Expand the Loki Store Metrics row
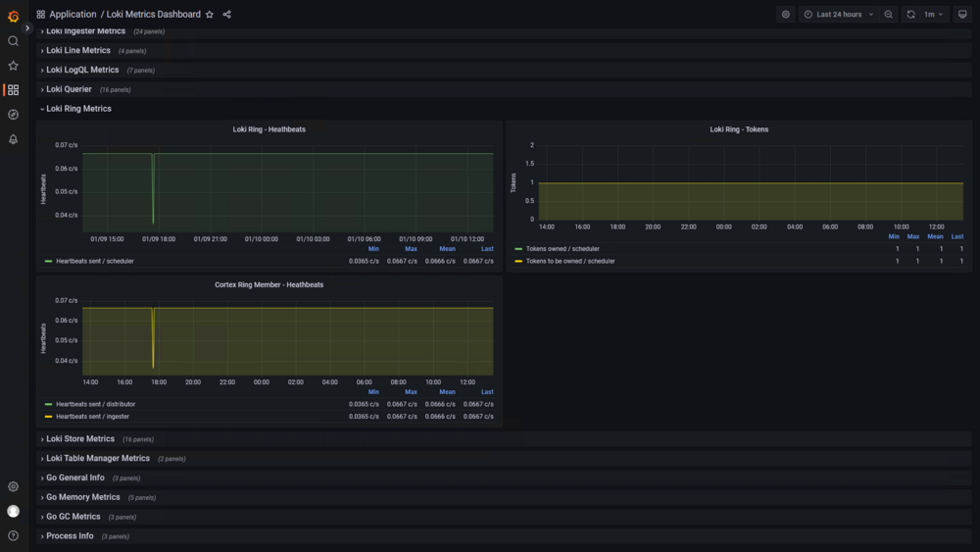 pos(80,439)
